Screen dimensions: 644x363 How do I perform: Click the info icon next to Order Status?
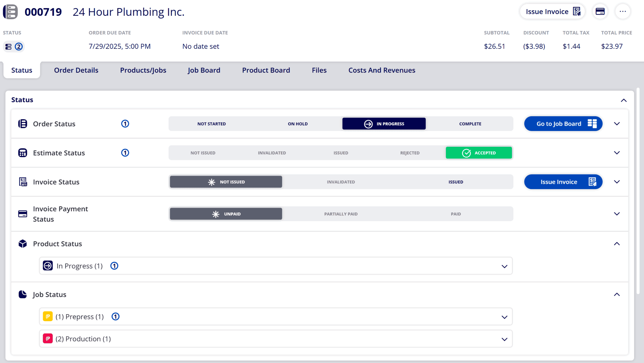tap(125, 124)
